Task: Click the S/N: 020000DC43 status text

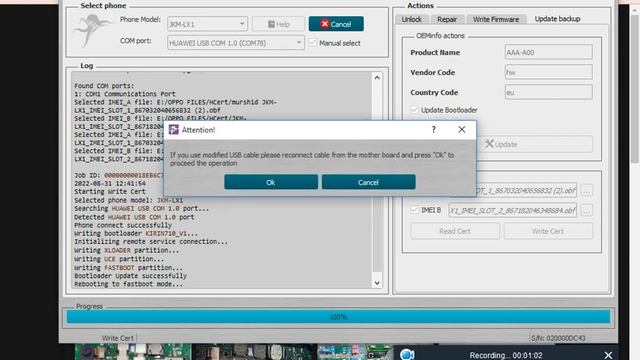Action: (x=558, y=338)
